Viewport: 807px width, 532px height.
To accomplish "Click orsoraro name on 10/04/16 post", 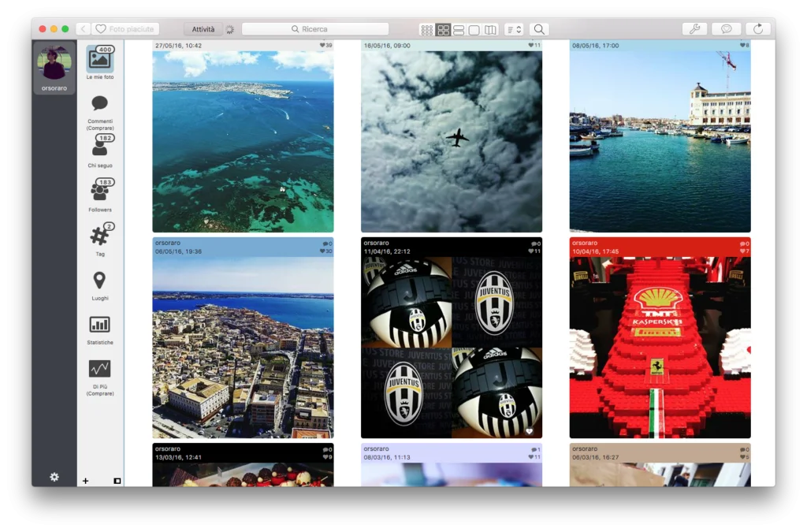I will click(x=585, y=243).
